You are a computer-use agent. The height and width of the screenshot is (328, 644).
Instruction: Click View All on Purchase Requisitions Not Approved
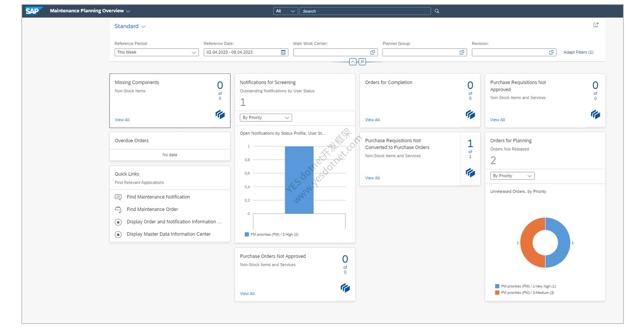point(497,120)
